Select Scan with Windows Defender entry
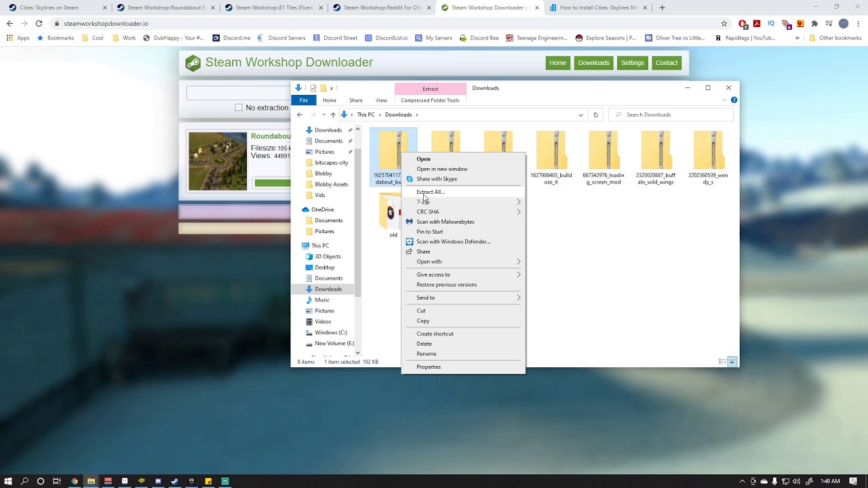This screenshot has height=488, width=868. pyautogui.click(x=453, y=241)
